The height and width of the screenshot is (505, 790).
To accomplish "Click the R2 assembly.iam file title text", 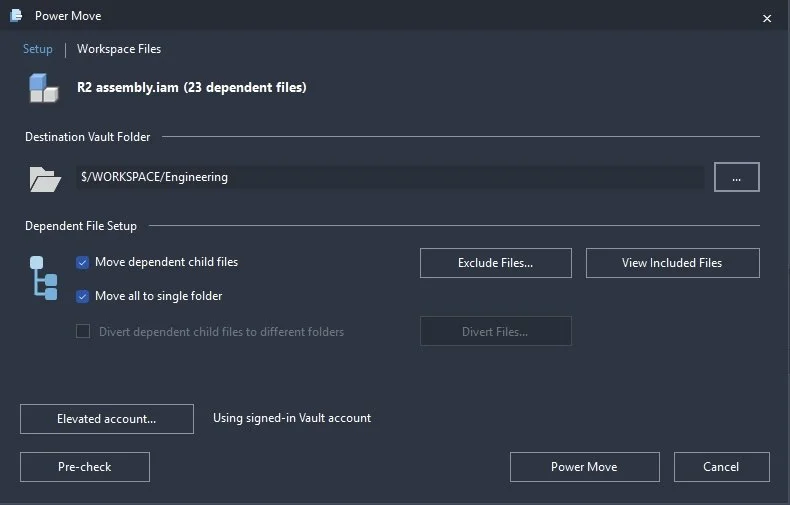I will 191,88.
